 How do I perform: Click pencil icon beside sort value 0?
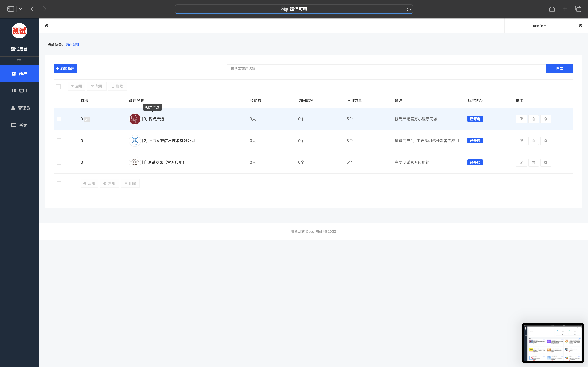[87, 119]
